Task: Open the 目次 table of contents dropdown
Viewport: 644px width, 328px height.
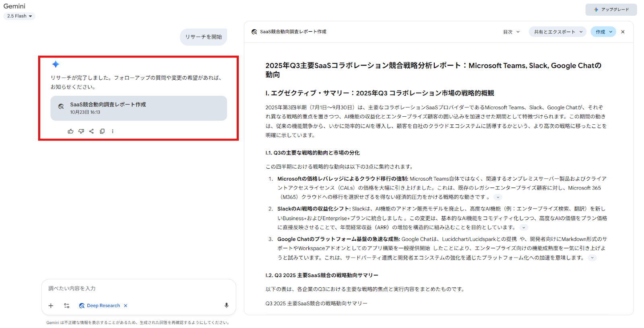Action: [511, 32]
